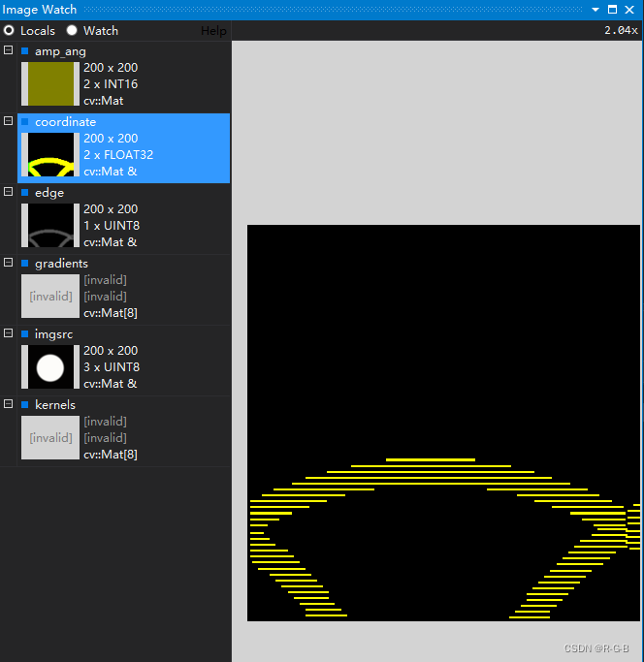Click the yellow-line image in the viewer
The height and width of the screenshot is (662, 644).
coord(443,423)
